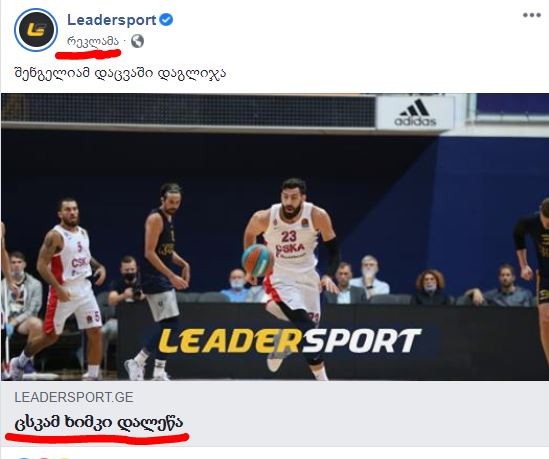Screen dimensions: 549x459
Task: Click the caption text "შენგელიამ დაცვაში დაგლიჯა"
Action: point(120,73)
